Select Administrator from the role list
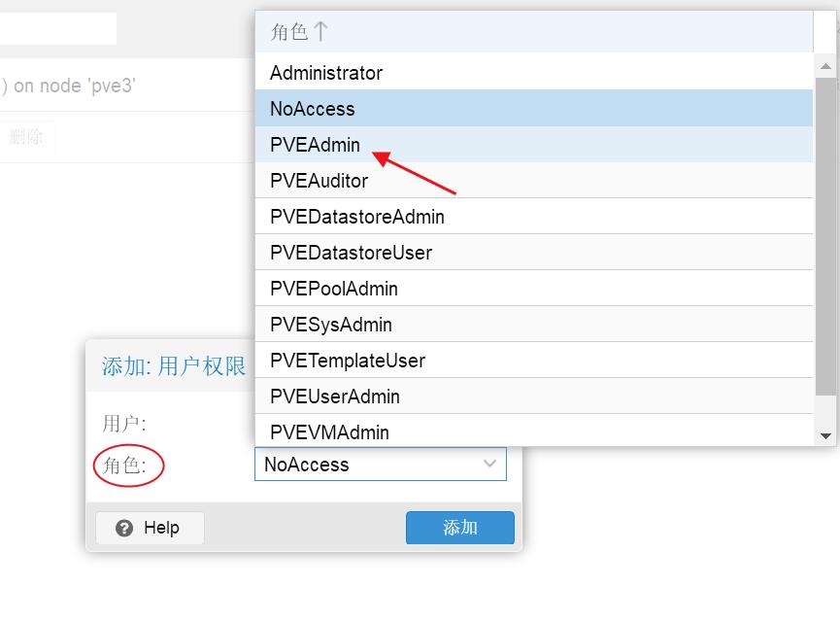The width and height of the screenshot is (840, 621). pyautogui.click(x=533, y=72)
